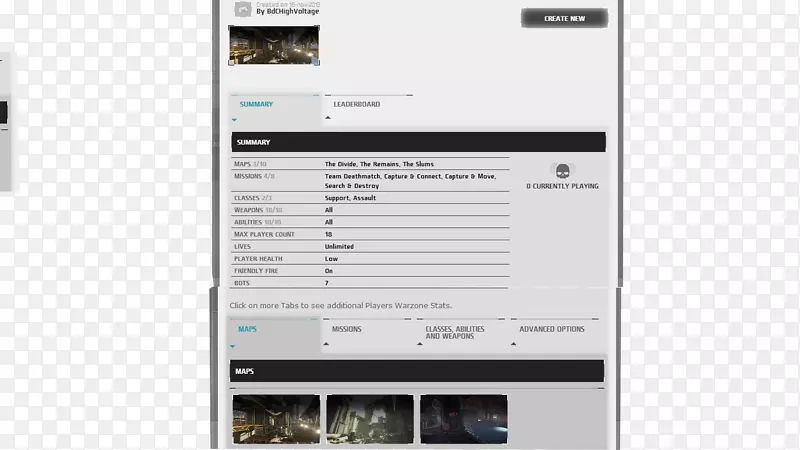Click 'The Divide, The Remains, The Slums' value
Image resolution: width=800 pixels, height=450 pixels.
(x=379, y=164)
